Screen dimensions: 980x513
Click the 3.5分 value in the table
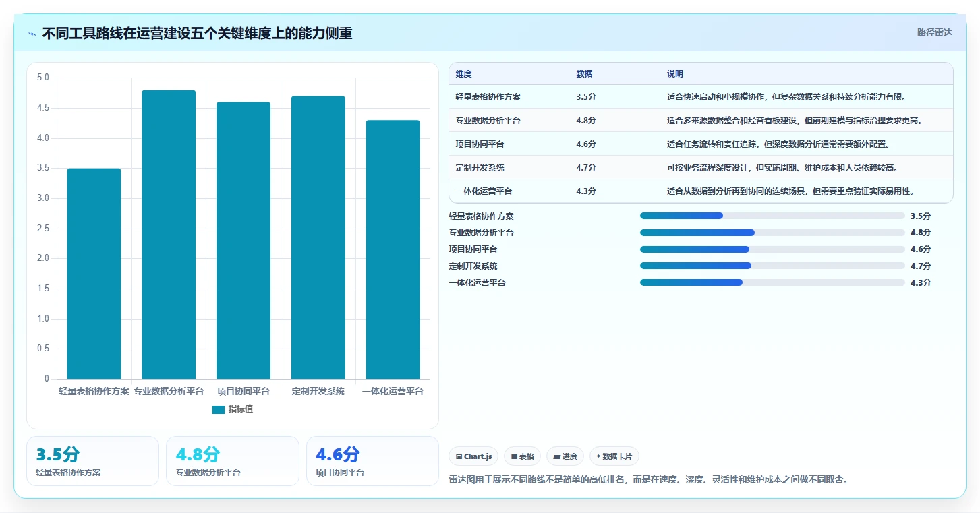pos(586,97)
